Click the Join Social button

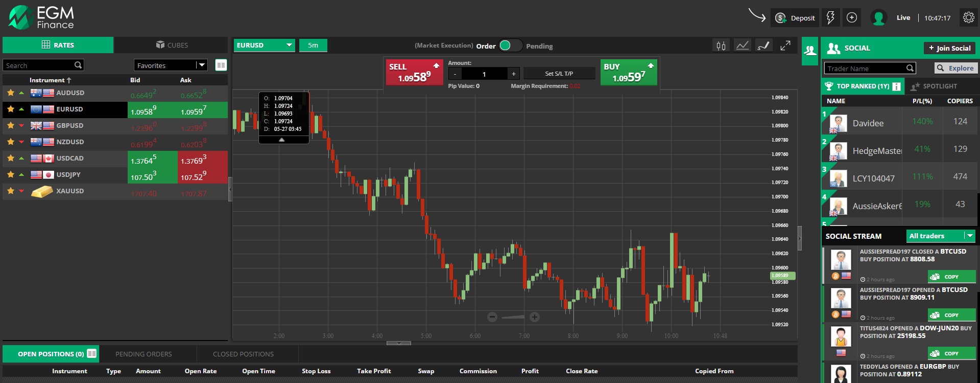[949, 48]
